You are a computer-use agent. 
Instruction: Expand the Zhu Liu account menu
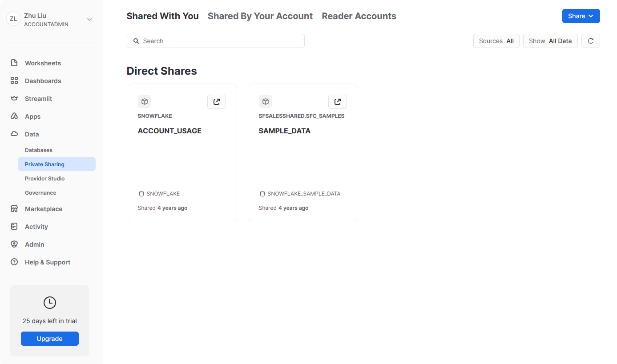coord(89,20)
